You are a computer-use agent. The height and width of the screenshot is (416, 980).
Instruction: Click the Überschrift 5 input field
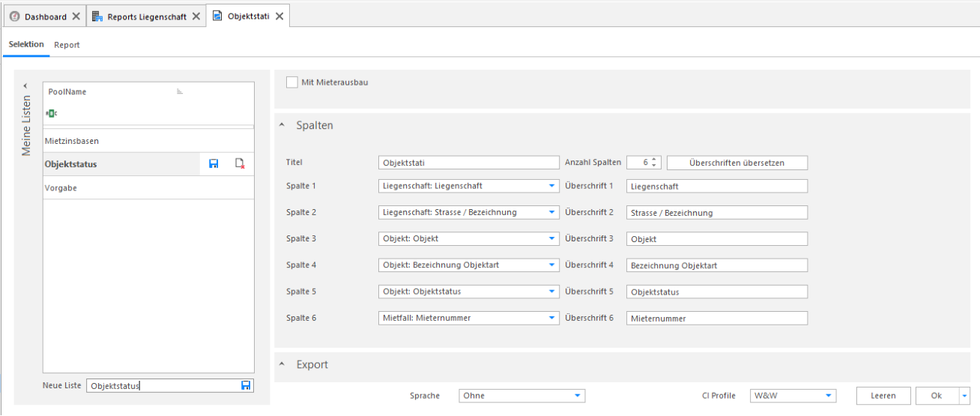click(717, 292)
